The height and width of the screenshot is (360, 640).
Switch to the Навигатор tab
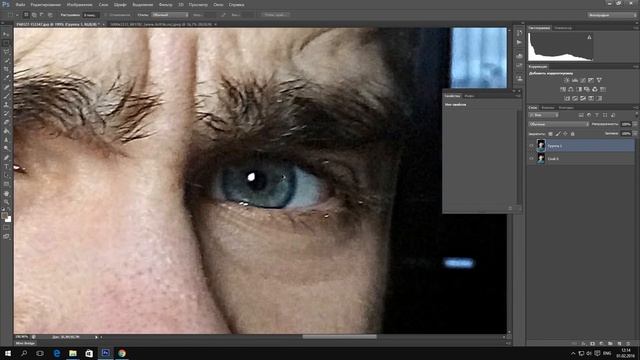coord(563,28)
